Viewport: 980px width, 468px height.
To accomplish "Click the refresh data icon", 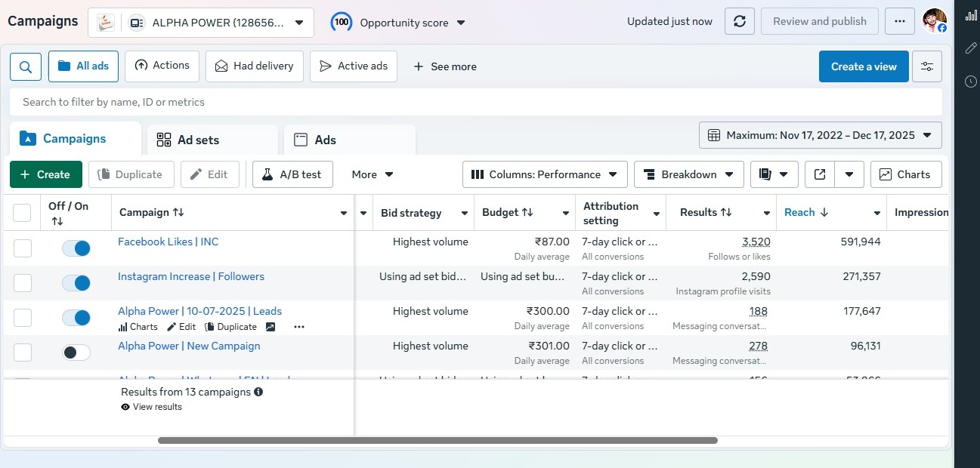I will pos(739,21).
